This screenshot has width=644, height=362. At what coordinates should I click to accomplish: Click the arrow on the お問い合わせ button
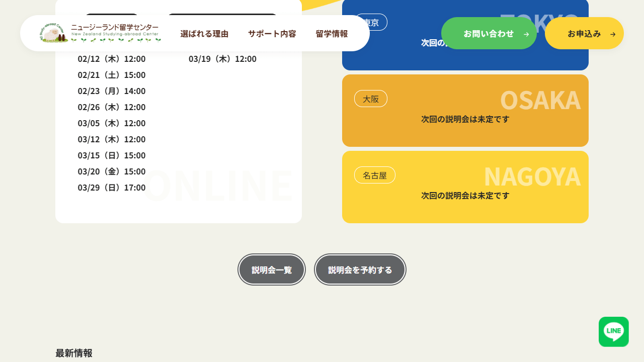526,34
